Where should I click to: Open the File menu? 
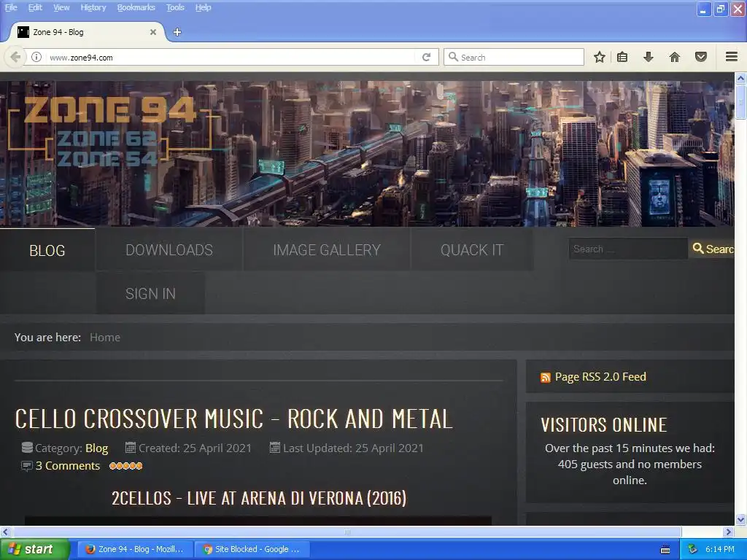point(11,7)
